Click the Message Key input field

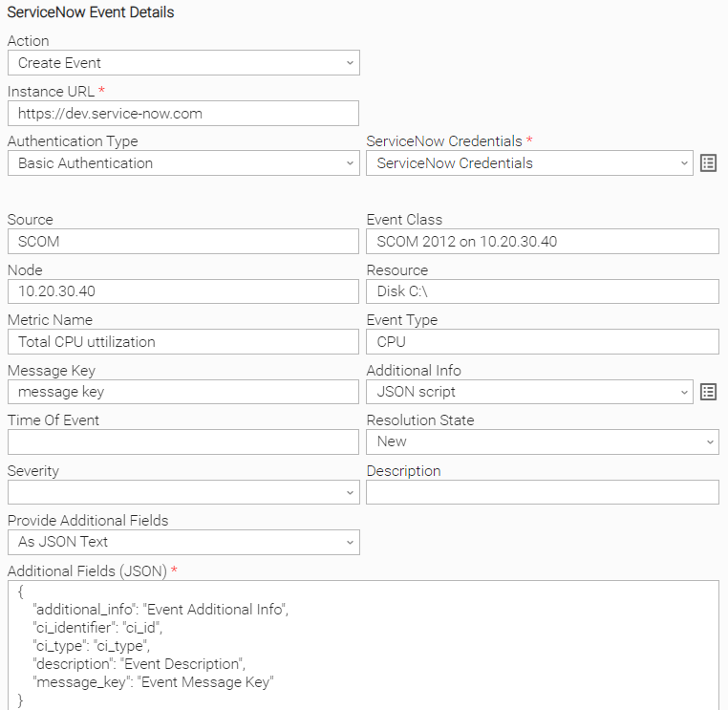(x=182, y=392)
